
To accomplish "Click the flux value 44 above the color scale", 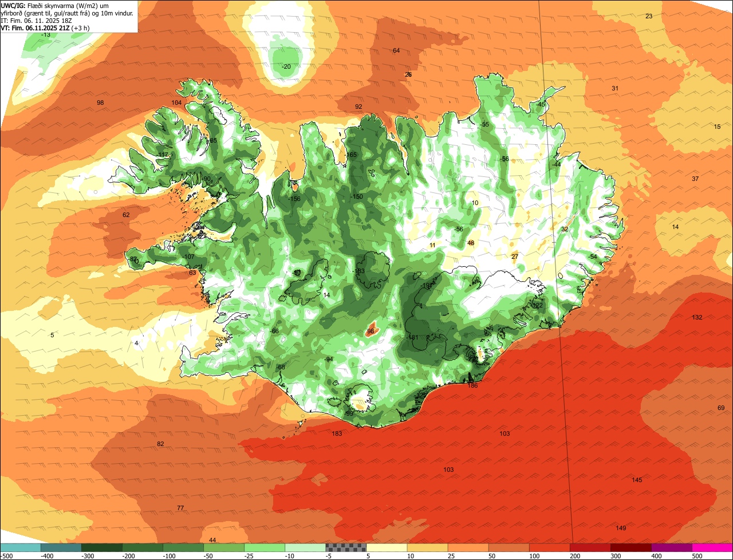I will tap(212, 541).
